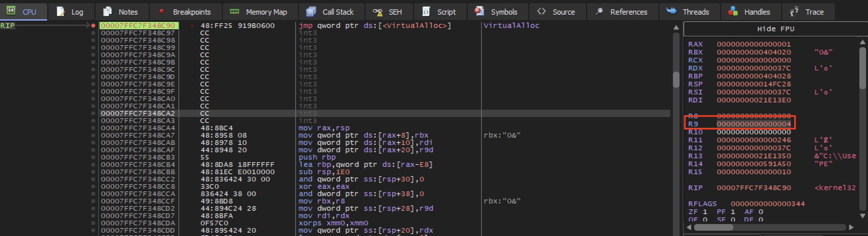Viewport: 868px width, 236px height.
Task: Click the Trace tab icon
Action: (x=794, y=11)
